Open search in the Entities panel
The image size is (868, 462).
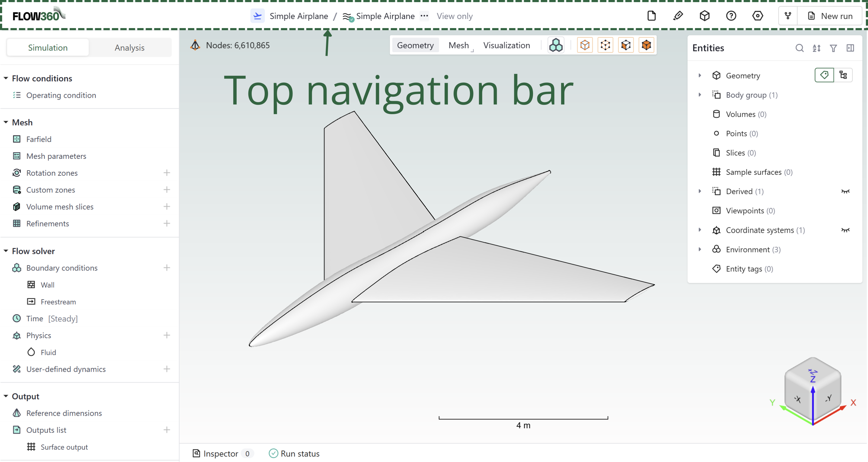point(799,48)
